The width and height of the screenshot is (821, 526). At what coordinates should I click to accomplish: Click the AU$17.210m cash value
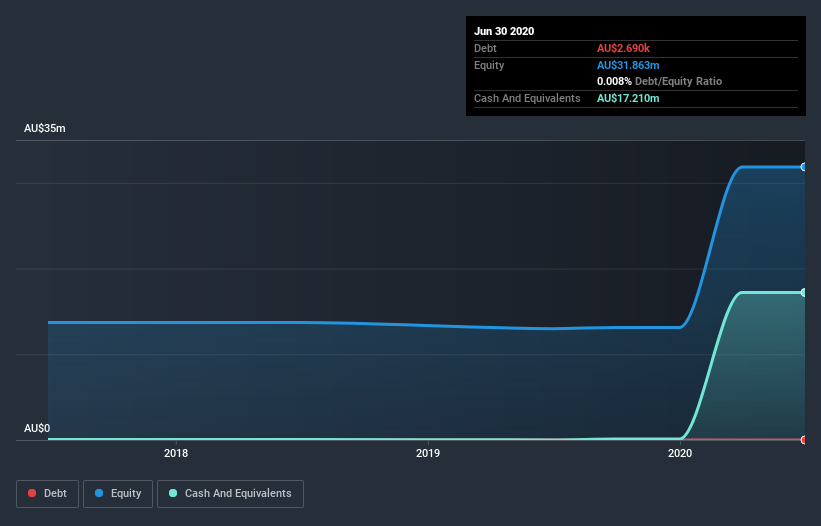[628, 98]
